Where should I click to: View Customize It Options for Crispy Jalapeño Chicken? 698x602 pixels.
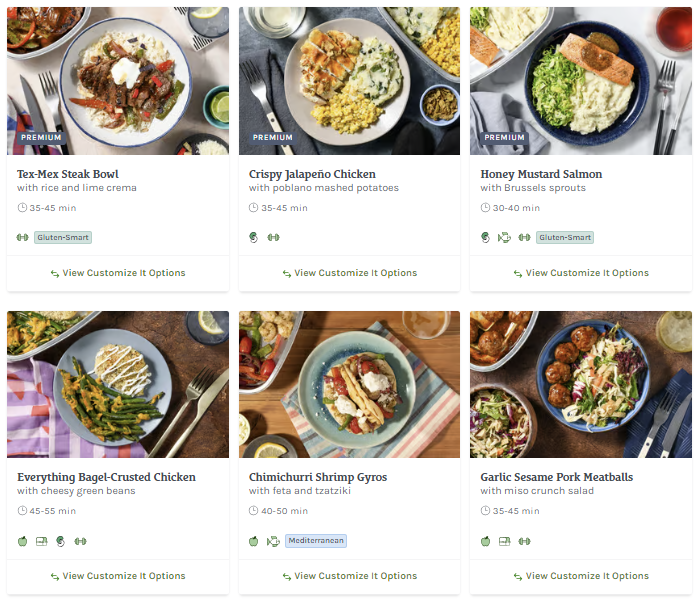coord(349,273)
